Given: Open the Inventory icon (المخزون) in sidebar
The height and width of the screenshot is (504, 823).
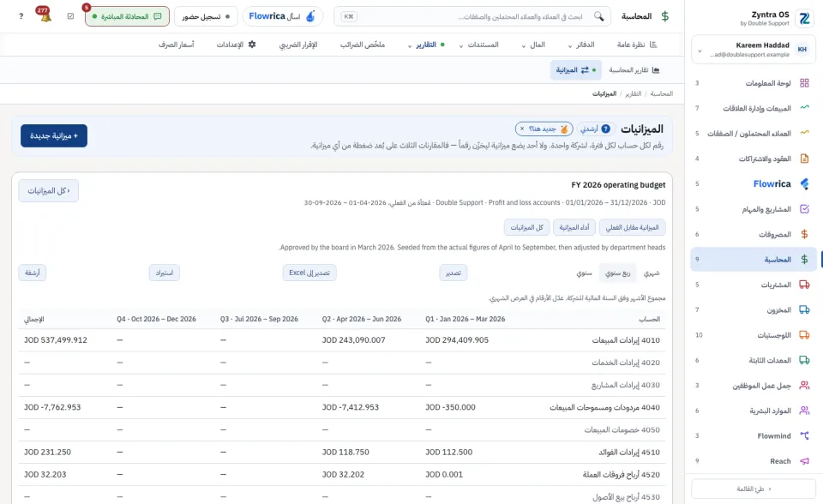Looking at the screenshot, I should pos(804,309).
